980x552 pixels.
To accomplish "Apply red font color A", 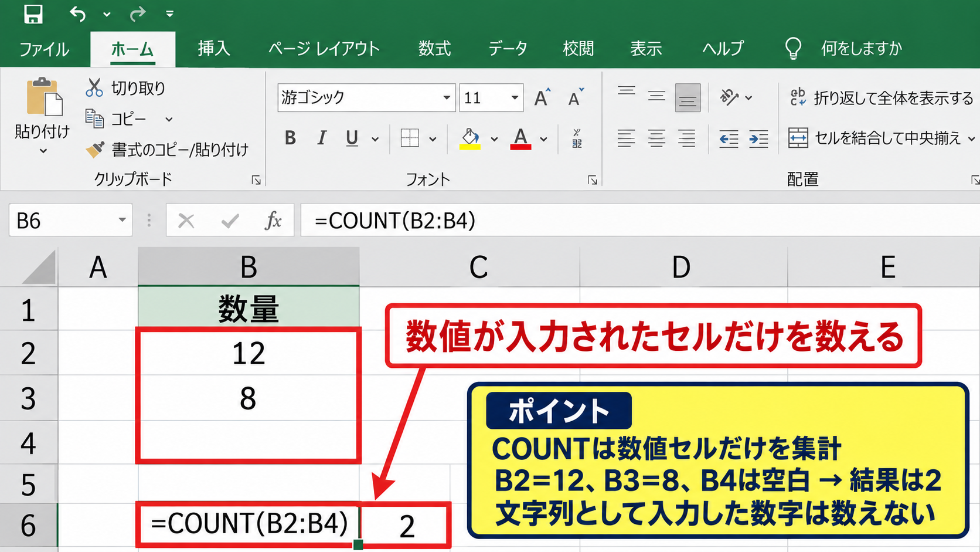I will [x=520, y=138].
